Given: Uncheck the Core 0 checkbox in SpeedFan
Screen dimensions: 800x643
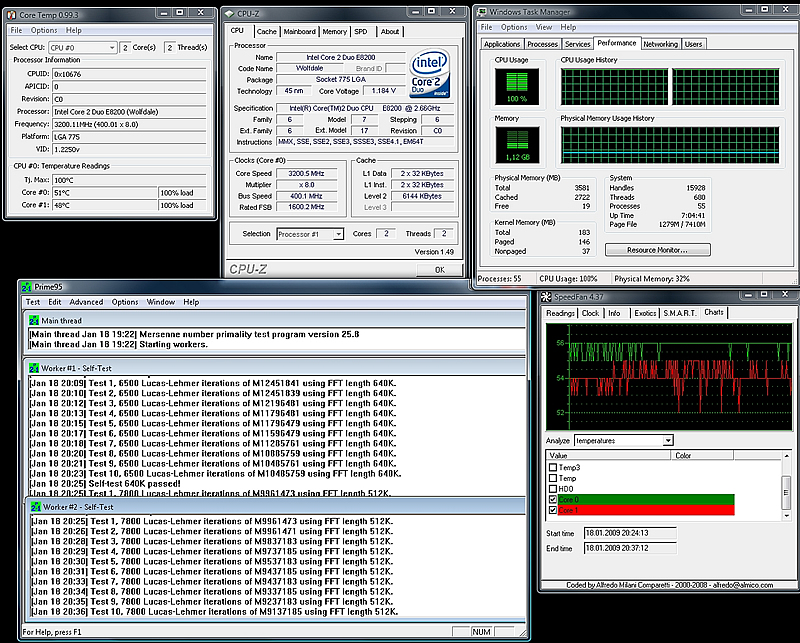Looking at the screenshot, I should tap(553, 500).
